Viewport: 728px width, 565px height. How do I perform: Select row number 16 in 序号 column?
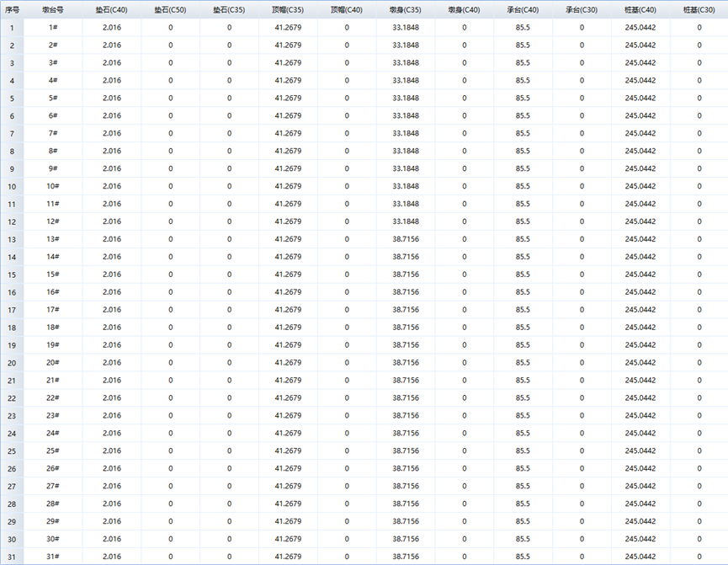coord(12,292)
